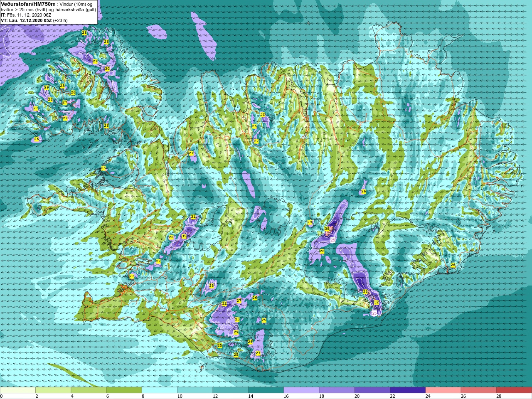Click the 12–14 teal legend swatch
The height and width of the screenshot is (399, 532).
231,390
